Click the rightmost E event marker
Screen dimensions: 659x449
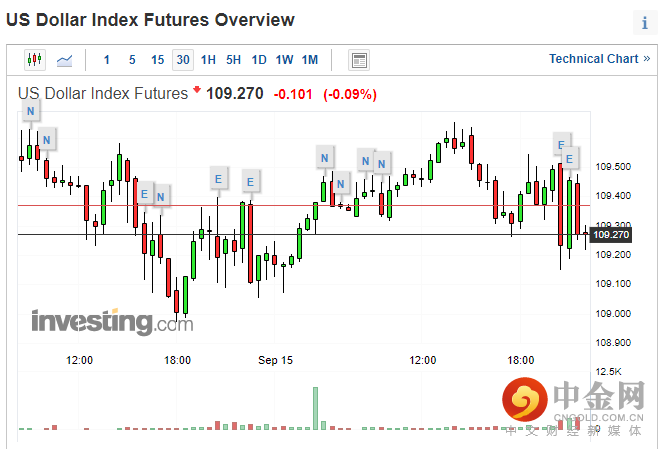(x=570, y=158)
